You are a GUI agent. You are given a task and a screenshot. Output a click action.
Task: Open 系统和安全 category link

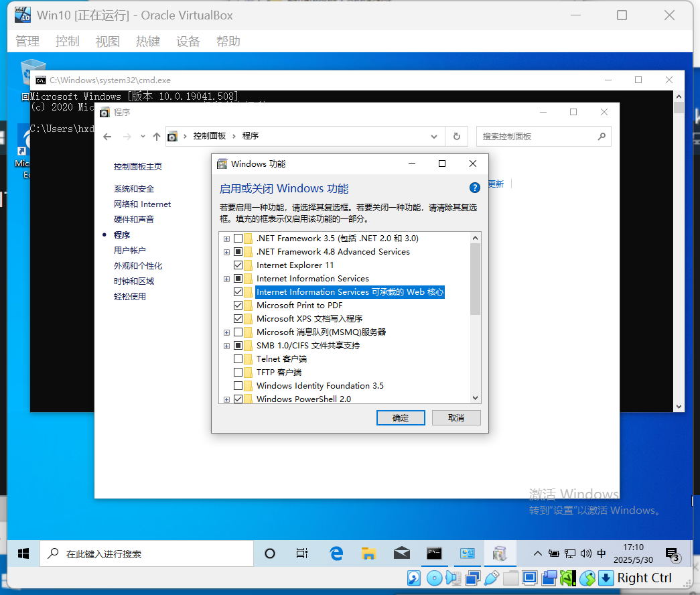coord(134,189)
